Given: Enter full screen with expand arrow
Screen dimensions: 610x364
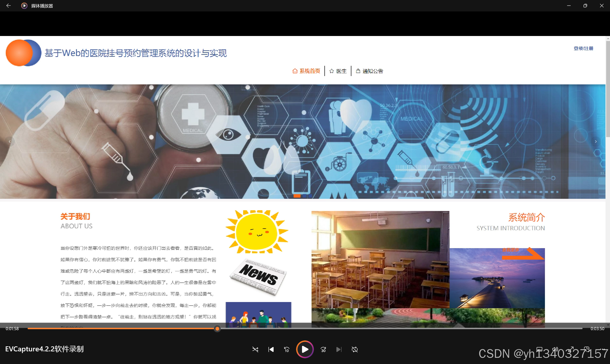Looking at the screenshot, I should click(571, 349).
